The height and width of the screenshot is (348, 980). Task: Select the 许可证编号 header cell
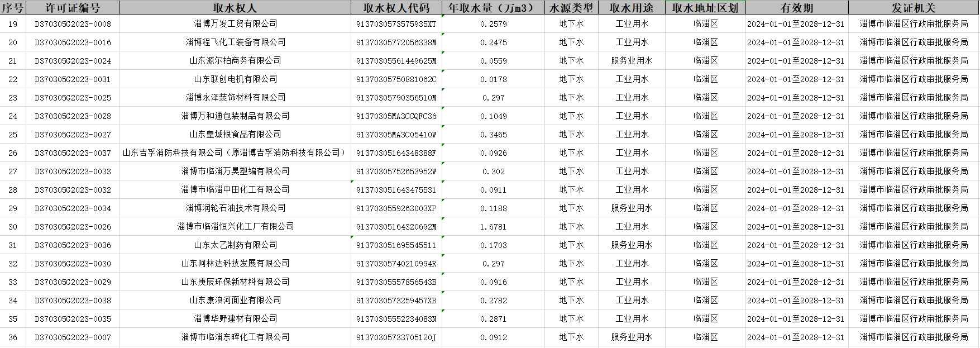tap(73, 8)
